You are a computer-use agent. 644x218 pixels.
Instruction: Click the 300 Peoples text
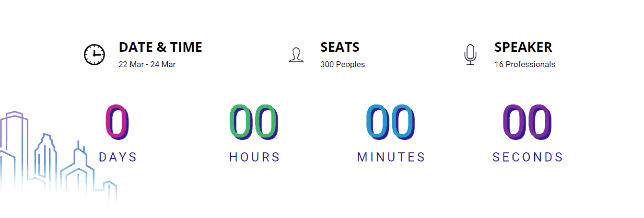click(x=342, y=64)
